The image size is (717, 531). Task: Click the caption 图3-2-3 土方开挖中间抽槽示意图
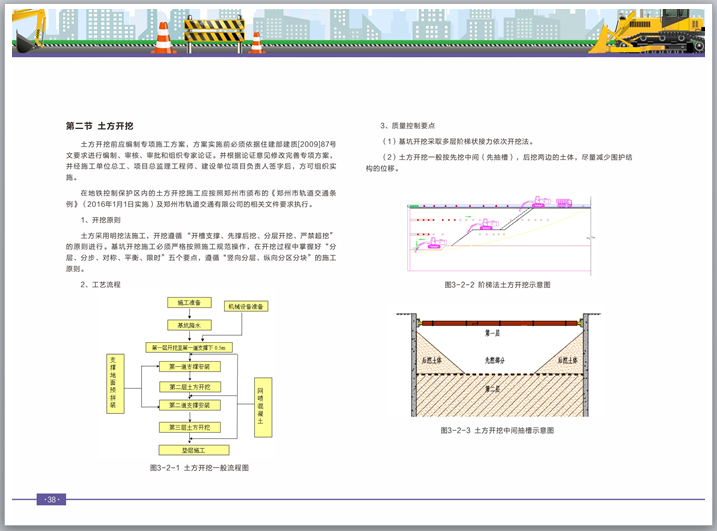(x=497, y=430)
